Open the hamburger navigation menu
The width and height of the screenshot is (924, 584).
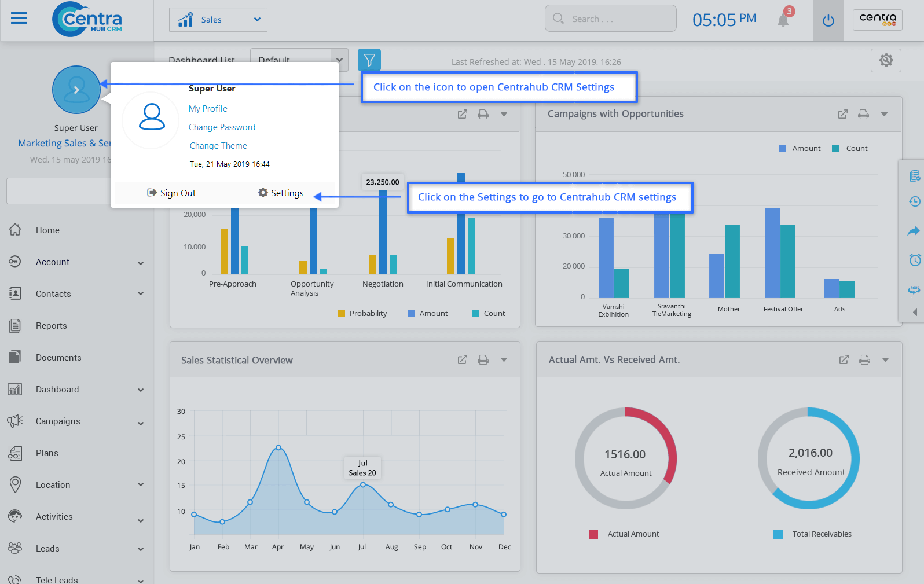19,19
